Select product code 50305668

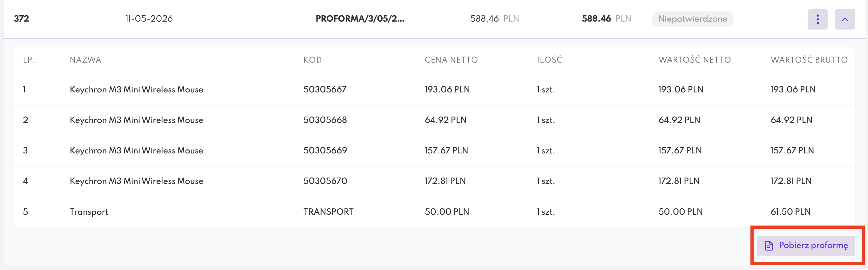point(325,120)
